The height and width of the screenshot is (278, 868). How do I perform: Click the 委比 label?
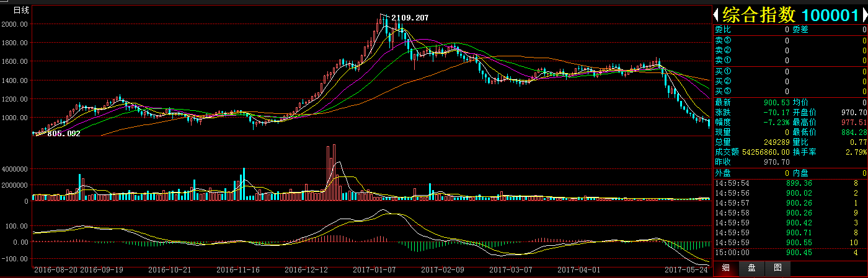(723, 29)
